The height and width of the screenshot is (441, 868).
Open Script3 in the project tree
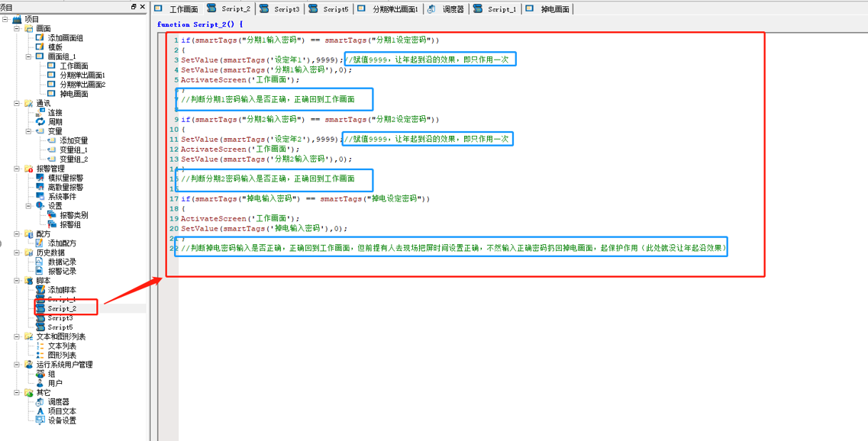click(x=60, y=318)
